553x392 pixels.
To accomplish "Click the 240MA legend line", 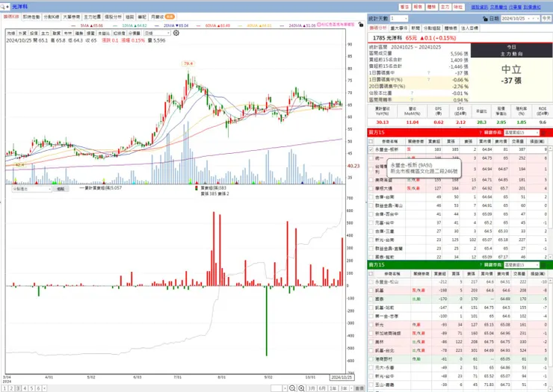I will click(x=298, y=25).
